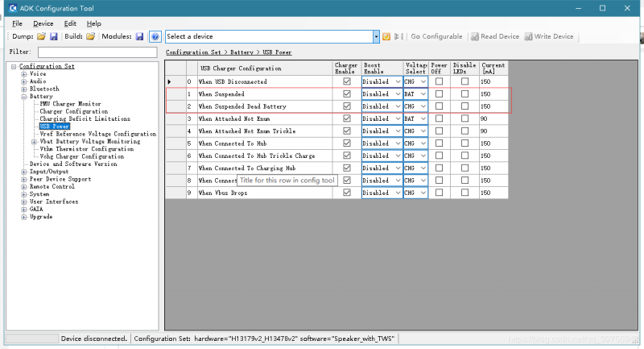Viewport: 644px width, 349px height.
Task: Open the Help menu
Action: (x=93, y=23)
